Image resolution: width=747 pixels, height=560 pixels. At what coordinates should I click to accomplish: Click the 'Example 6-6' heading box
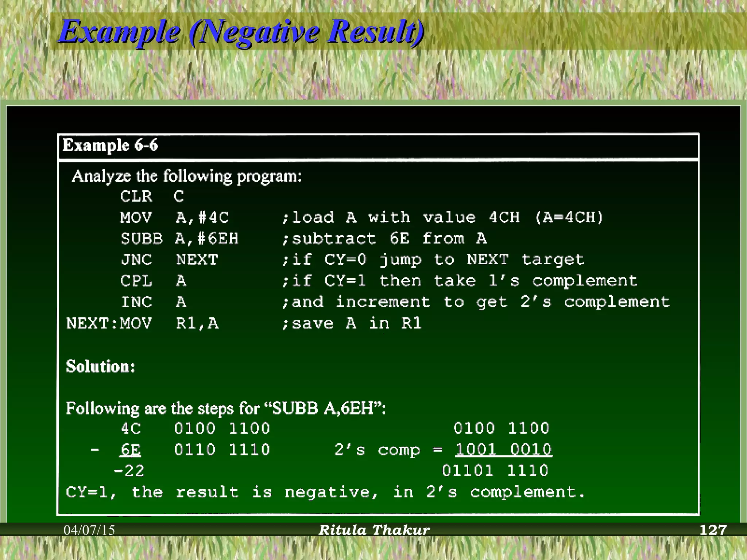[x=110, y=145]
